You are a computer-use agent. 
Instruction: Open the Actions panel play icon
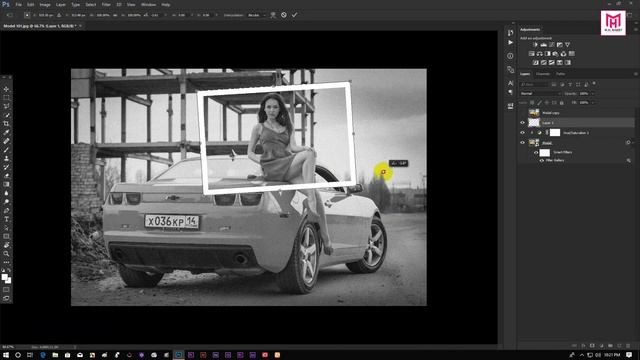pyautogui.click(x=510, y=42)
